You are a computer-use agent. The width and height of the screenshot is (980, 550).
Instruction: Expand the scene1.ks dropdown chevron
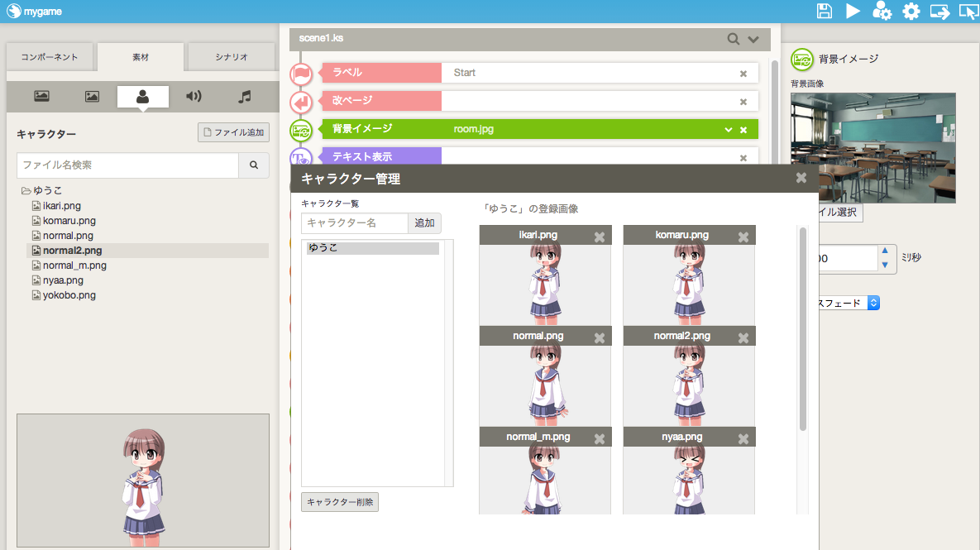[753, 39]
